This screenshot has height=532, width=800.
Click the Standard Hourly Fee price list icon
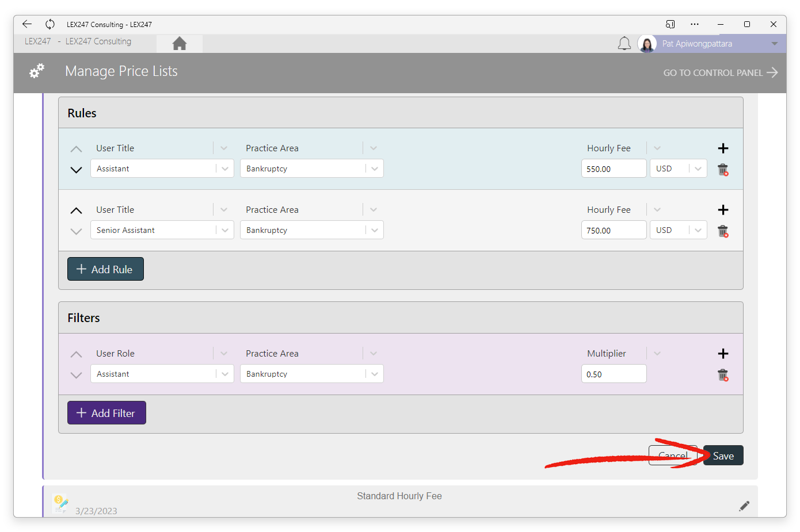[x=60, y=503]
